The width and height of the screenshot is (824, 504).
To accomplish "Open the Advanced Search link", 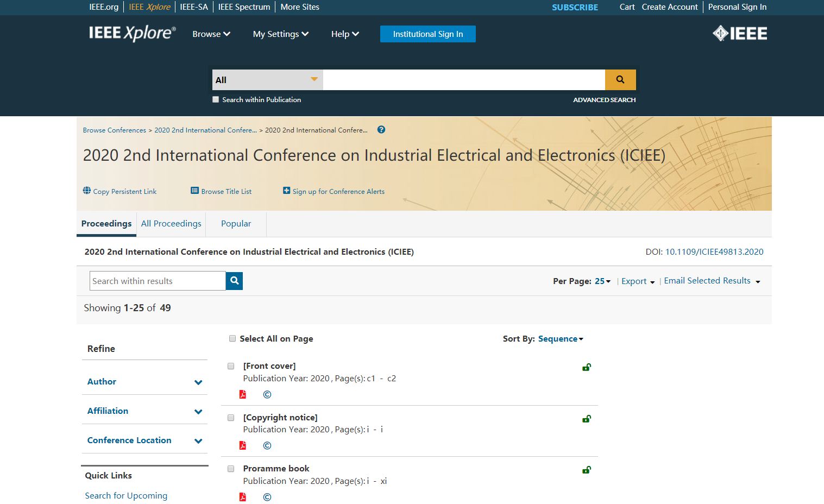I will pos(604,100).
